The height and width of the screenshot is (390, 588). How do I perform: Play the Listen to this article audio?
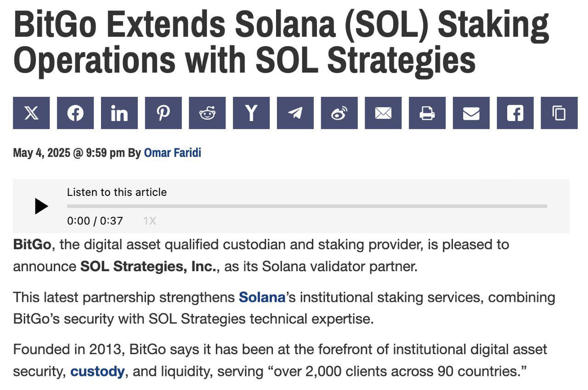point(41,206)
